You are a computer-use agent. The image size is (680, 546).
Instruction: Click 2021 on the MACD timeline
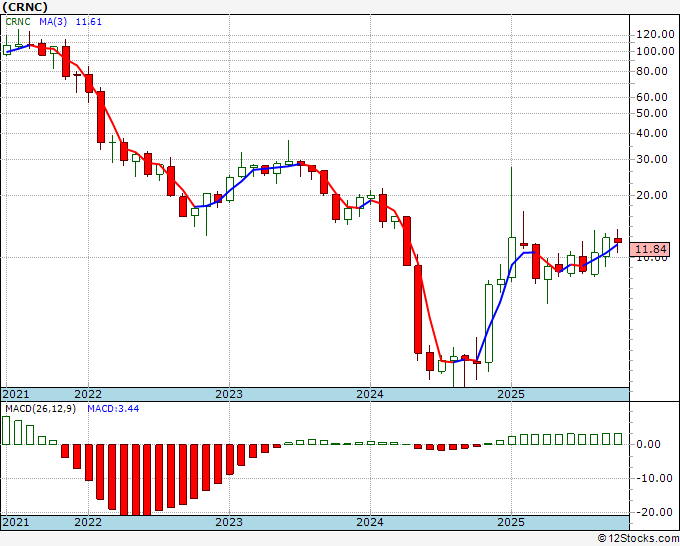[16, 522]
